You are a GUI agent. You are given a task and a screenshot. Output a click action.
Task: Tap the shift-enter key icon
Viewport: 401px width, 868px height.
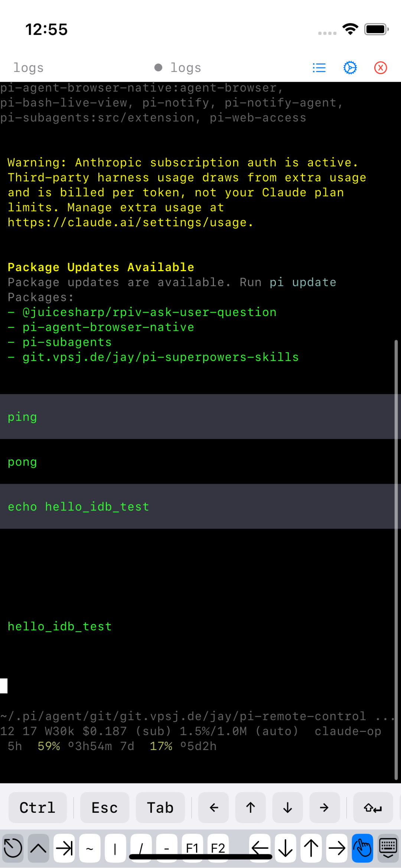coord(373,808)
